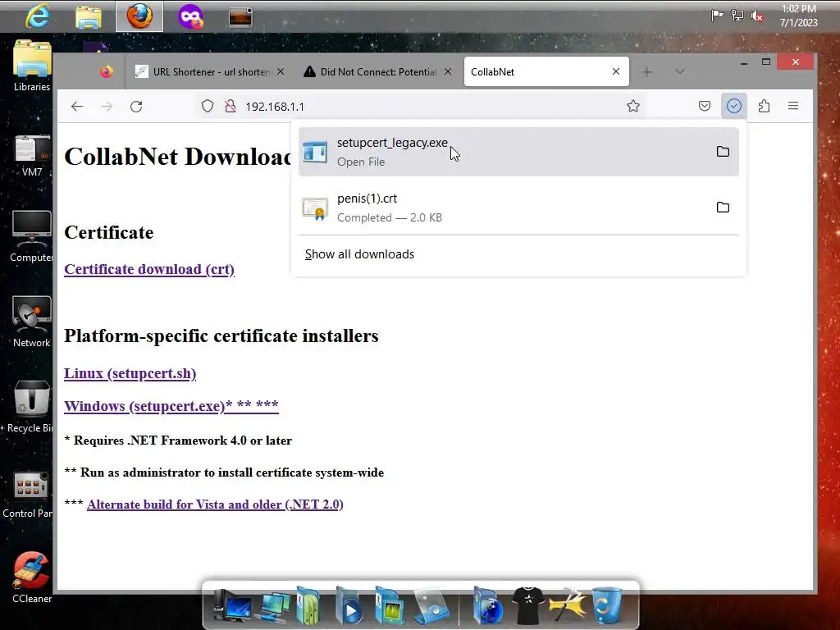The width and height of the screenshot is (840, 630).
Task: Open the zipper folder icon in the dock
Action: coord(309,606)
